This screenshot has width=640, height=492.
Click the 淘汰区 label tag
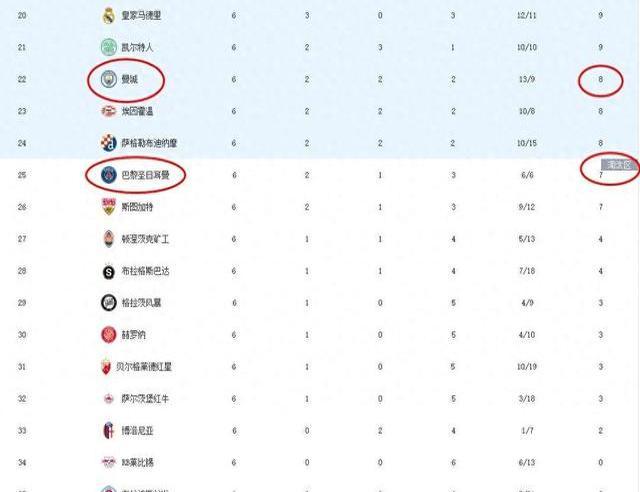point(619,165)
